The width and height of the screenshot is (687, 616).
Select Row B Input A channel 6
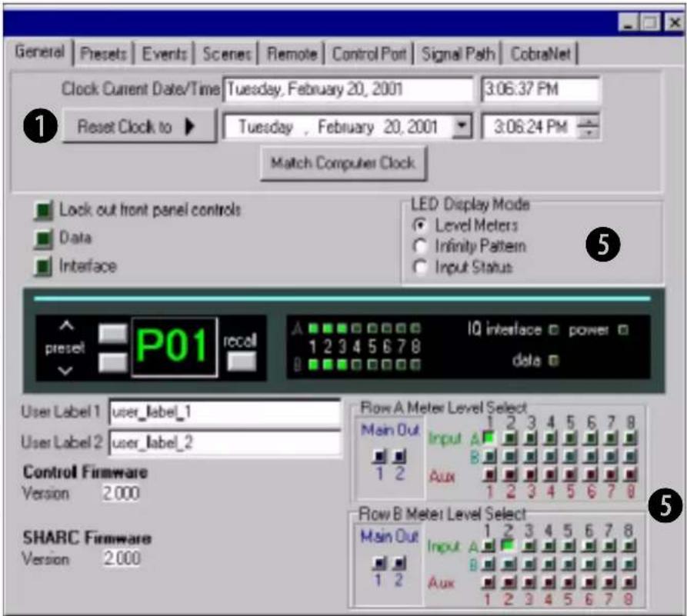(x=589, y=546)
